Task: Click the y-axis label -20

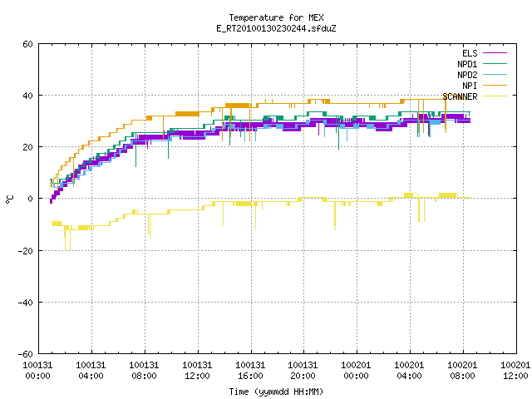Action: click(26, 251)
